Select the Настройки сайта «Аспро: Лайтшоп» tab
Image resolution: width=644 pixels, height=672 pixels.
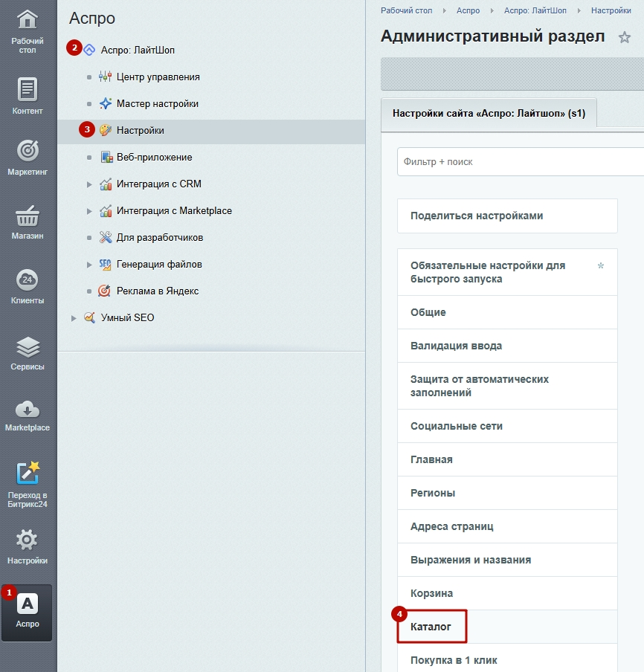pyautogui.click(x=489, y=113)
